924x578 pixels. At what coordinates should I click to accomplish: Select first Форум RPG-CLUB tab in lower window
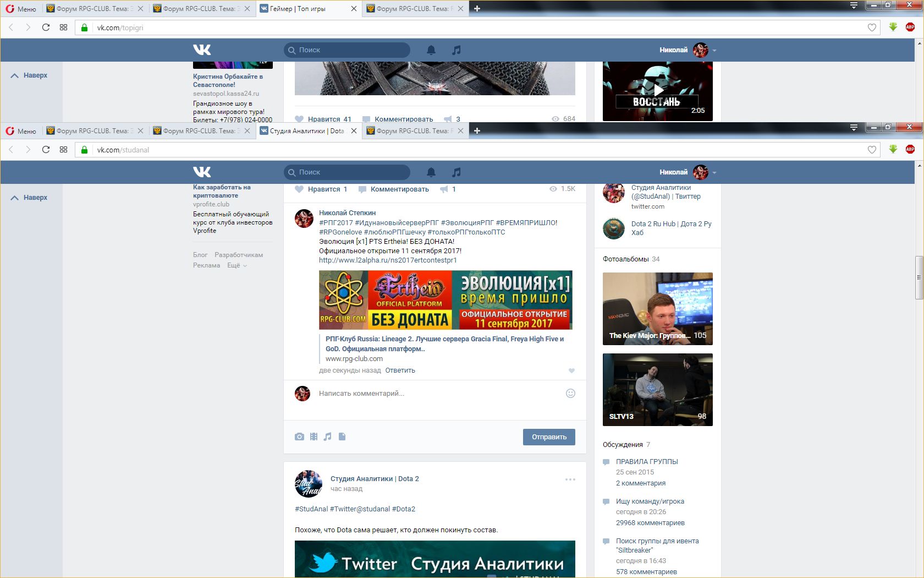(95, 131)
